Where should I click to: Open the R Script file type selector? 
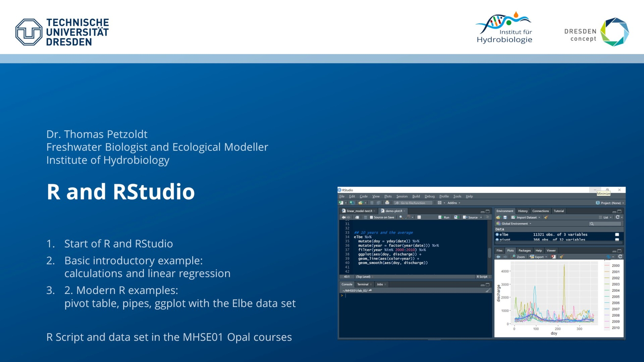(x=483, y=277)
